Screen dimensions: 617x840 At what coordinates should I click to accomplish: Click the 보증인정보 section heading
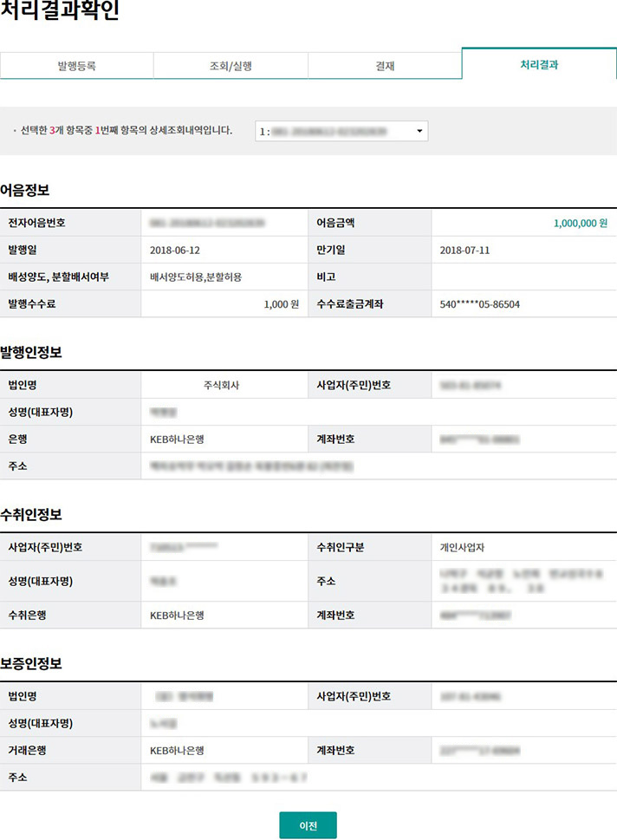click(30, 663)
